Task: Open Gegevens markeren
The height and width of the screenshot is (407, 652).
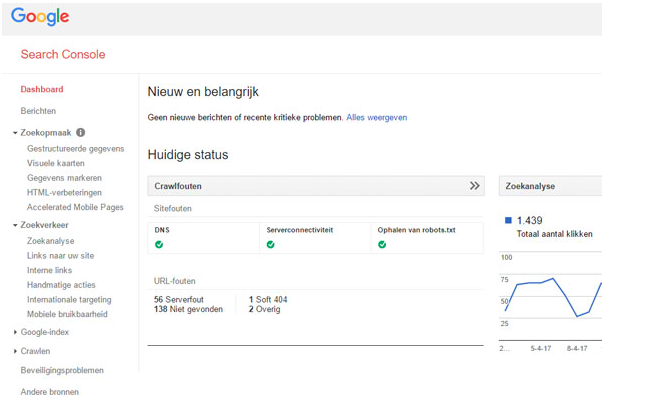Action: coord(64,178)
